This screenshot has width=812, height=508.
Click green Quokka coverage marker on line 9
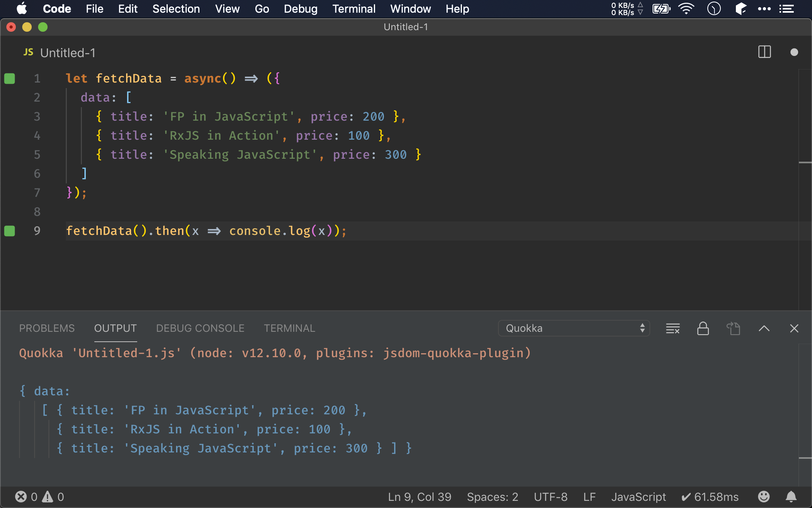click(10, 231)
